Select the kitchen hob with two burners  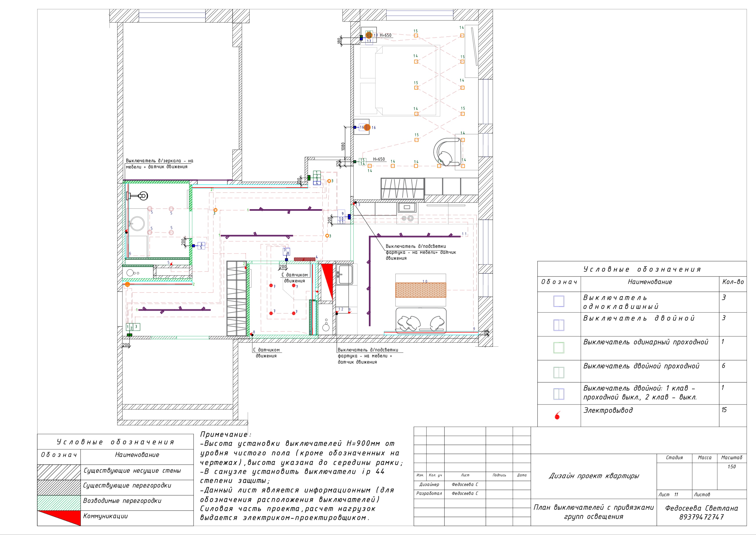[407, 218]
